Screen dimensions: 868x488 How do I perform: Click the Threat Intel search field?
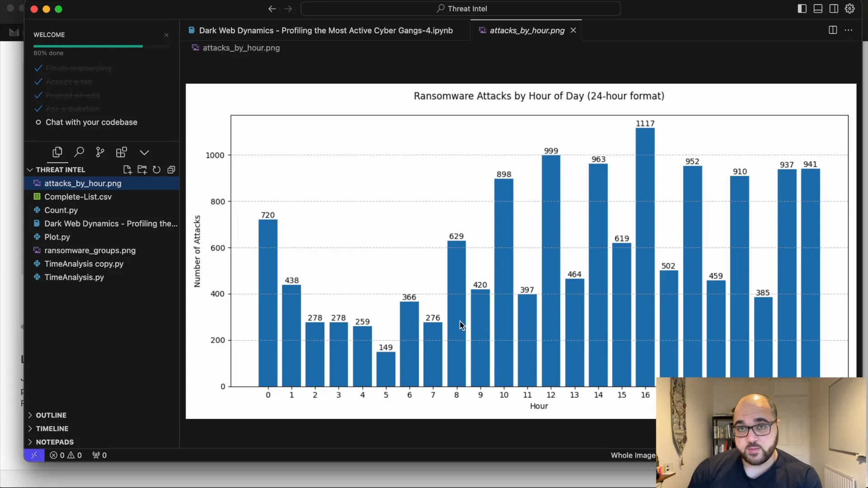pyautogui.click(x=461, y=9)
